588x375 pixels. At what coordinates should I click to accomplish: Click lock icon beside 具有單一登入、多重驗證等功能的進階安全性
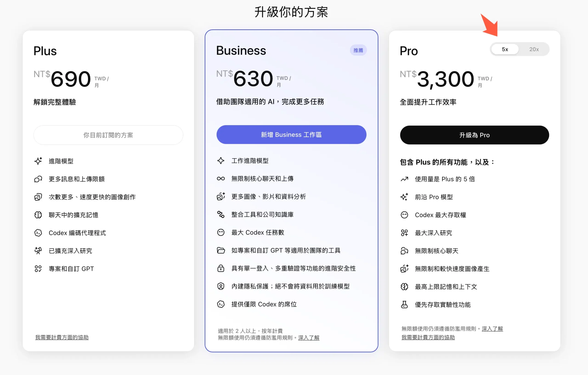tap(221, 268)
